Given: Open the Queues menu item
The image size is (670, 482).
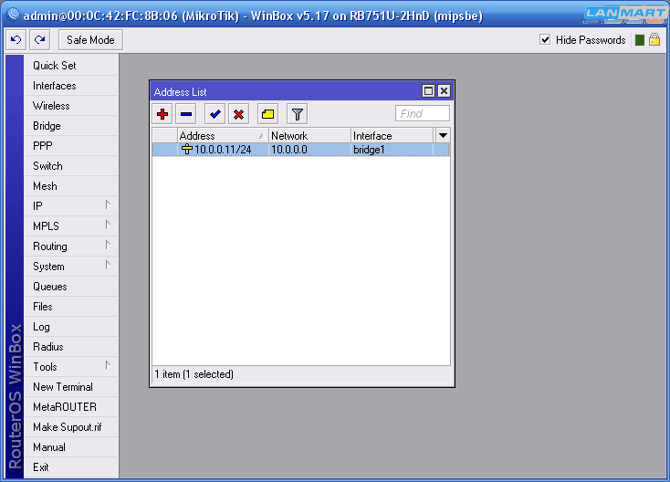Looking at the screenshot, I should [x=71, y=287].
